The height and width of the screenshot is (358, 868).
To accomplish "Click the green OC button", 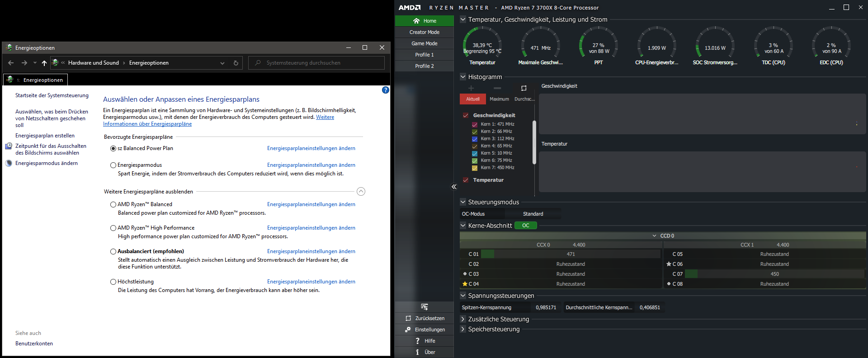I will point(525,226).
